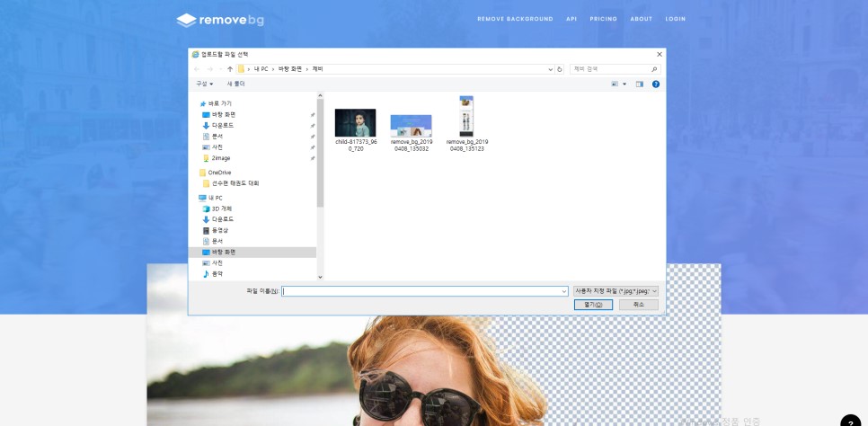Select 문서 under 내 PC
This screenshot has width=868, height=426.
click(217, 241)
